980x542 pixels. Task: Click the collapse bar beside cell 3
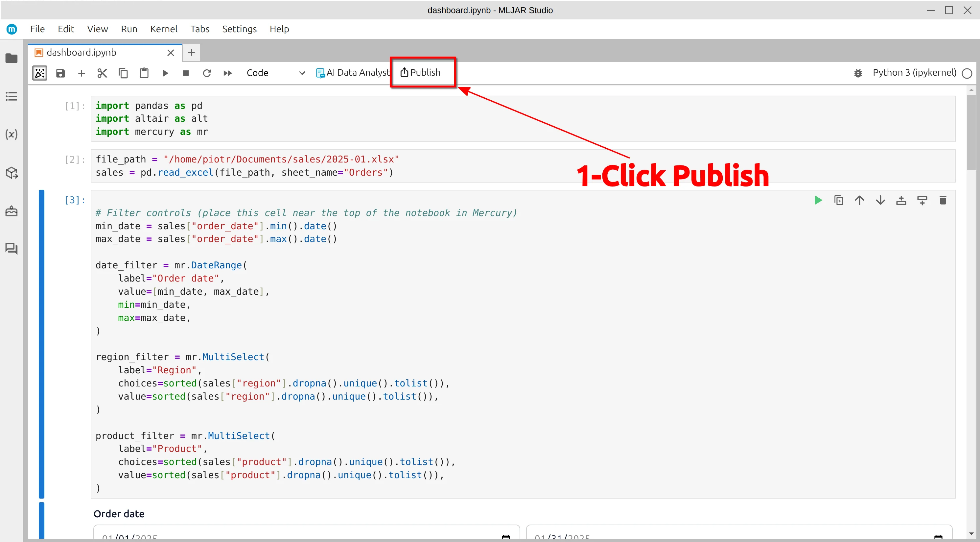pyautogui.click(x=41, y=344)
